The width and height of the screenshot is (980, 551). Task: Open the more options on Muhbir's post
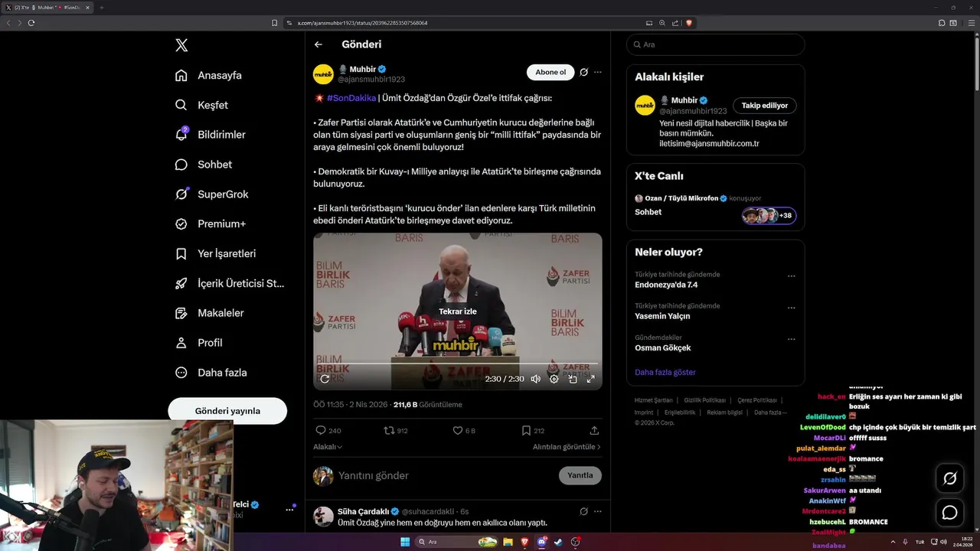(x=598, y=72)
